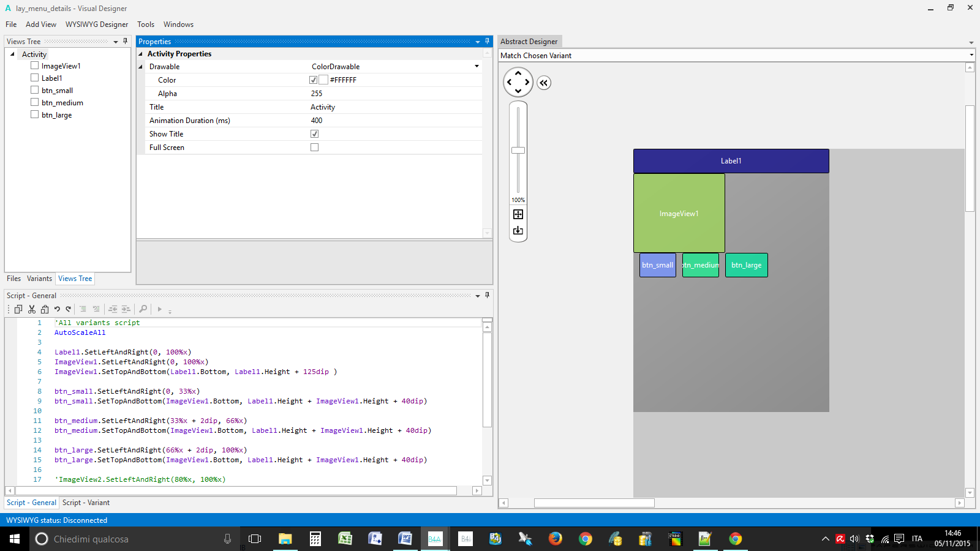Click the Undo arrow in script toolbar
The width and height of the screenshot is (980, 551).
point(57,309)
